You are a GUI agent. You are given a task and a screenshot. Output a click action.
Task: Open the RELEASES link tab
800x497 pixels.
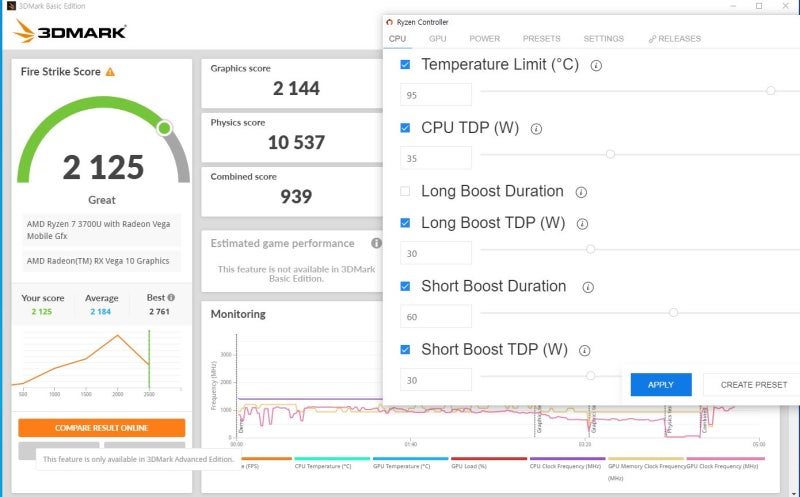coord(674,39)
